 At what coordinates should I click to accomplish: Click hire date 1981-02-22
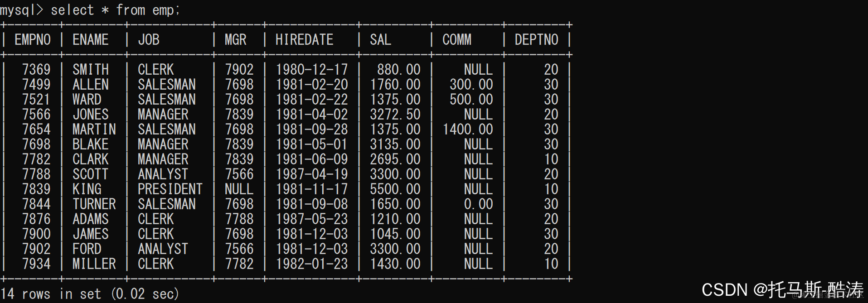tap(312, 100)
